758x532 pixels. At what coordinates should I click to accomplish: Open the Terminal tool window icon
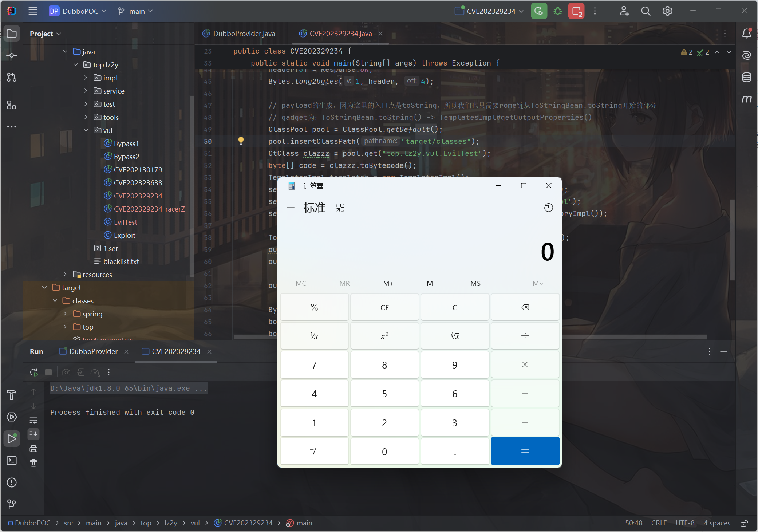(11, 461)
